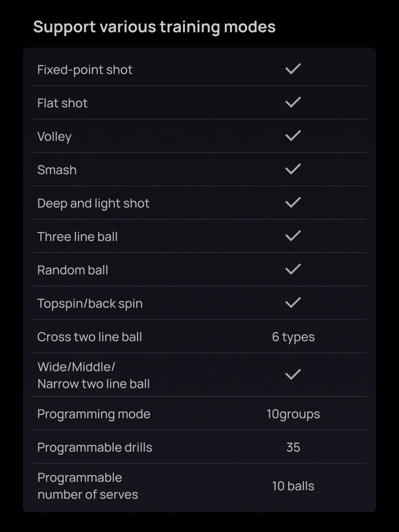Tap the Deep and light shot checkmark

(293, 202)
